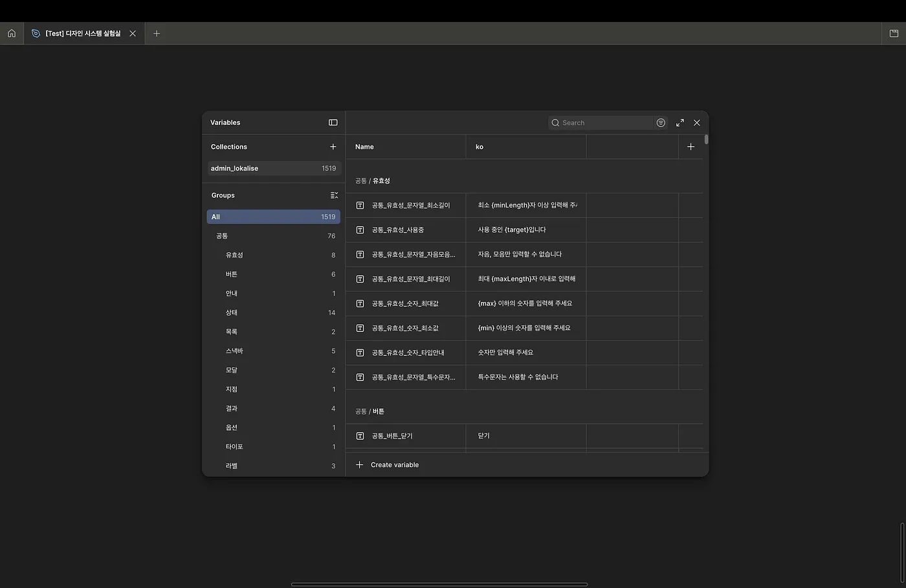The height and width of the screenshot is (588, 906).
Task: Toggle the Variables sidebar panel icon
Action: coord(333,122)
